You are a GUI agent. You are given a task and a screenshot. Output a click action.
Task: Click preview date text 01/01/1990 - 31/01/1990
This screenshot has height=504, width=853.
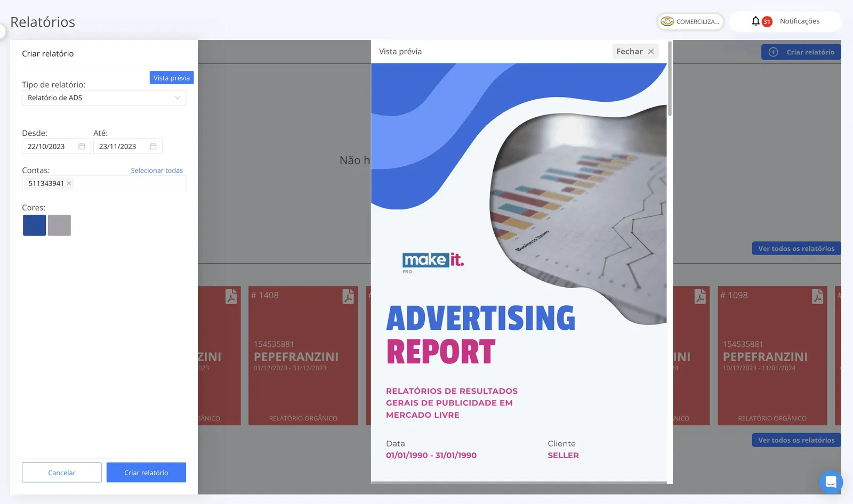point(431,456)
